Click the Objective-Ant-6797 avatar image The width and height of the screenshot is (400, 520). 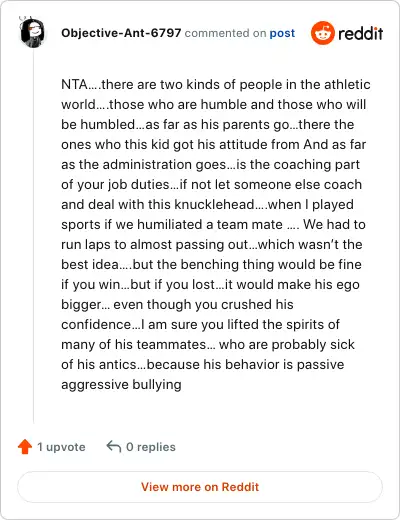[32, 32]
